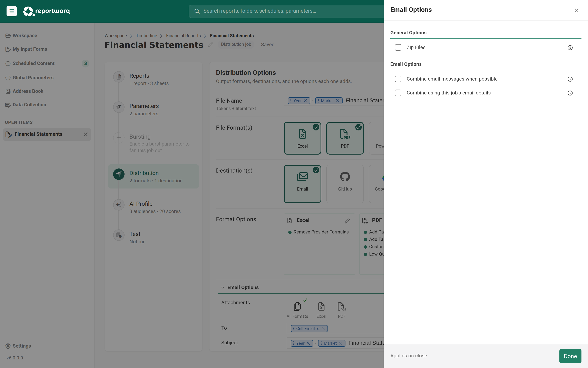Enable the Zip Files checkbox
The height and width of the screenshot is (368, 588).
tap(398, 47)
